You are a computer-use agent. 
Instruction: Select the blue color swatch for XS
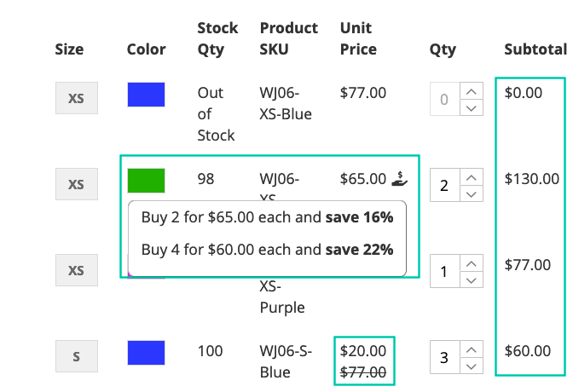[146, 95]
